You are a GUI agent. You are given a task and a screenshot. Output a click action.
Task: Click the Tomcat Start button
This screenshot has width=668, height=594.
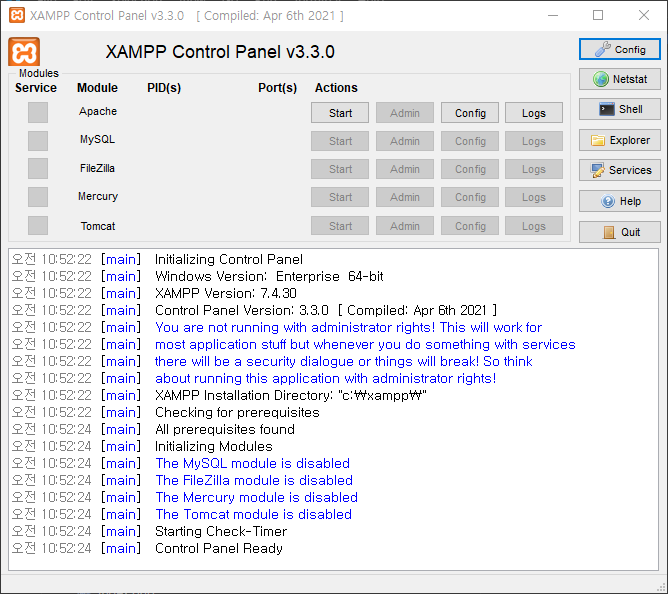[x=340, y=226]
